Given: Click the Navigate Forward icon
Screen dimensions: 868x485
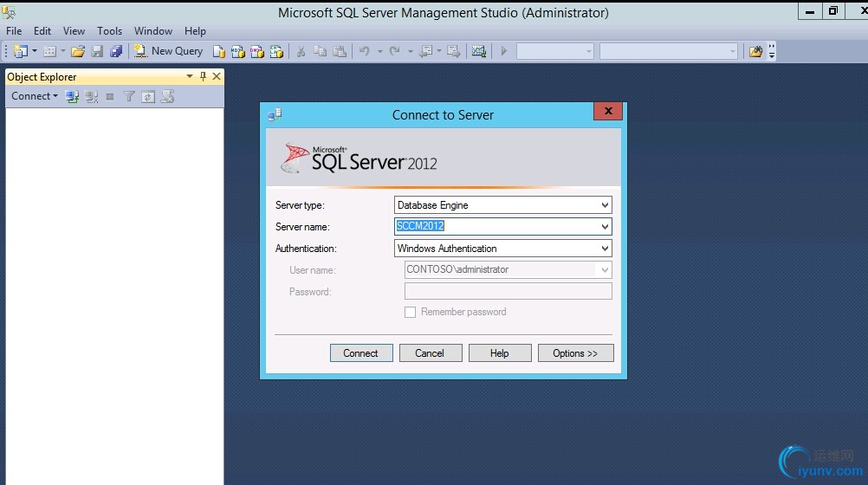Looking at the screenshot, I should [x=453, y=51].
